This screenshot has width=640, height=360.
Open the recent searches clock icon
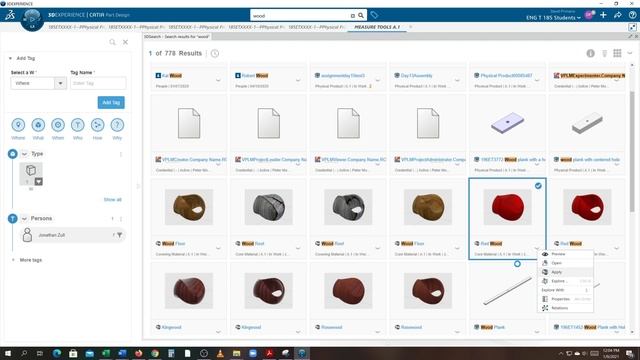coord(215,53)
